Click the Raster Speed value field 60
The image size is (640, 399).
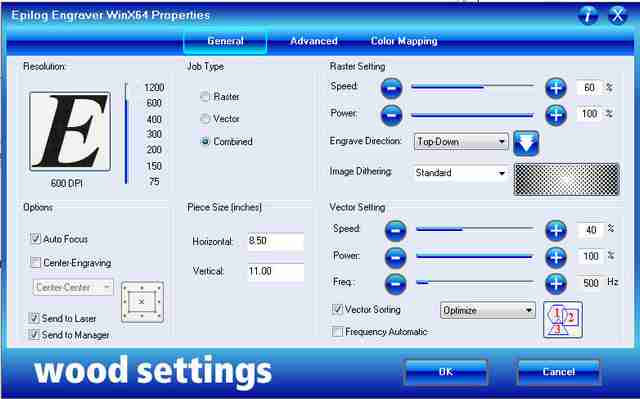[x=589, y=88]
